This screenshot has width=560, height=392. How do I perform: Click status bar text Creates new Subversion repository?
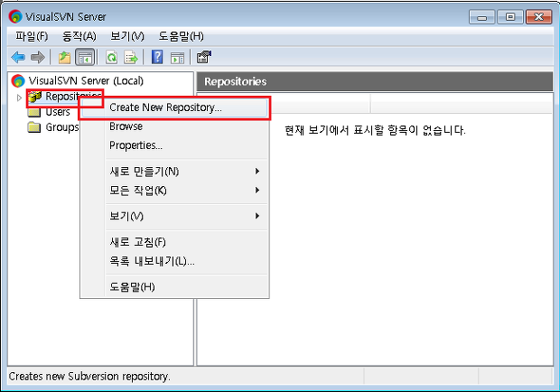[89, 377]
